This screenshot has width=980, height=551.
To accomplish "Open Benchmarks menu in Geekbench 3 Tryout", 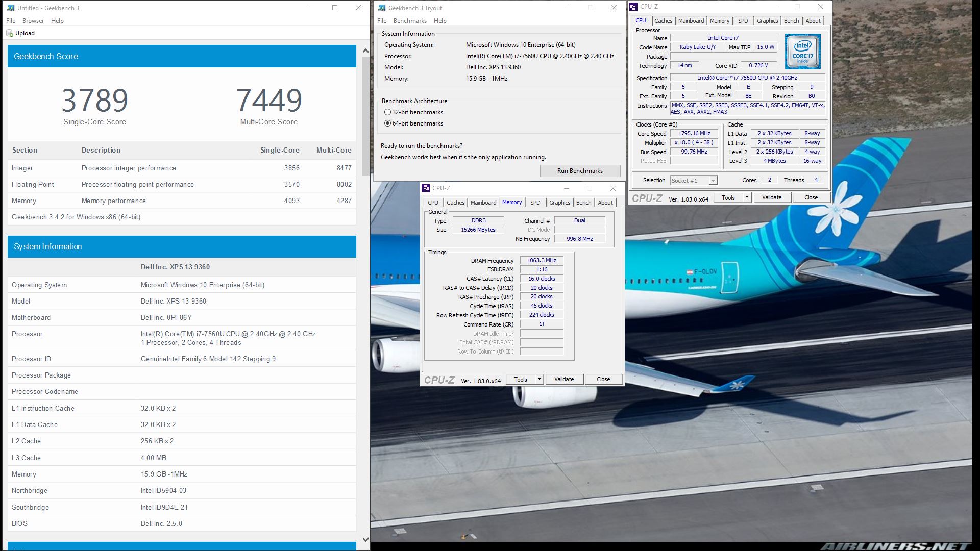I will [x=410, y=21].
